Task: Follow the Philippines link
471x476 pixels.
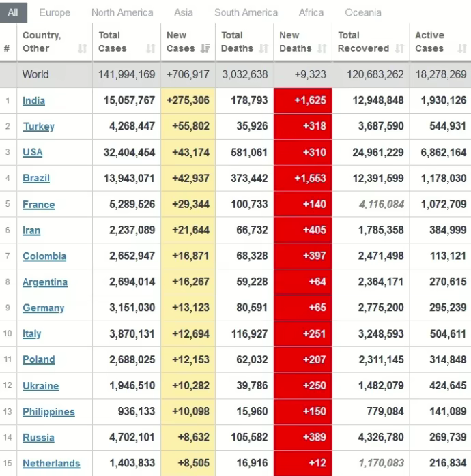Action: tap(48, 412)
